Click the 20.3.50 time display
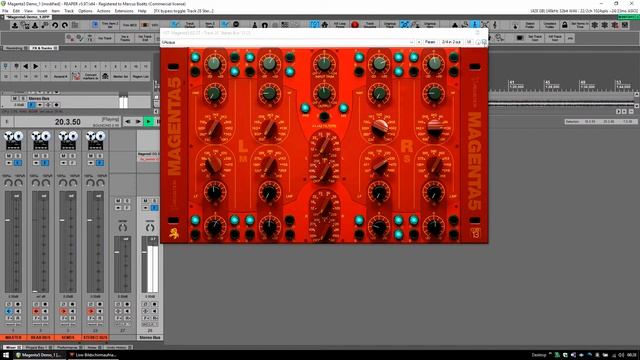Image resolution: width=640 pixels, height=360 pixels. pos(67,122)
